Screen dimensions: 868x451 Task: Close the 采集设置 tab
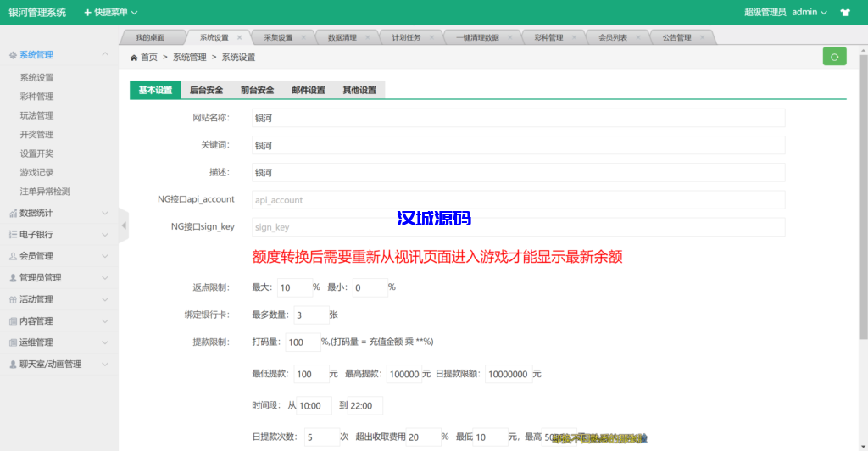(303, 37)
